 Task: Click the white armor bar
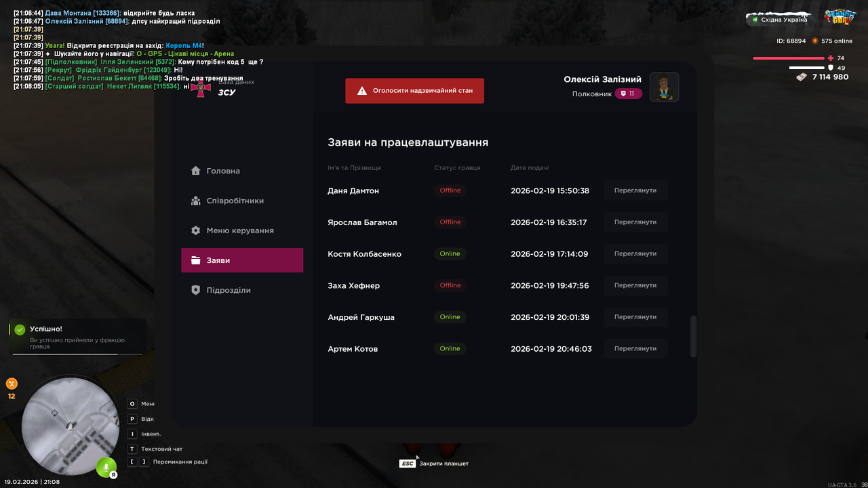pyautogui.click(x=806, y=68)
